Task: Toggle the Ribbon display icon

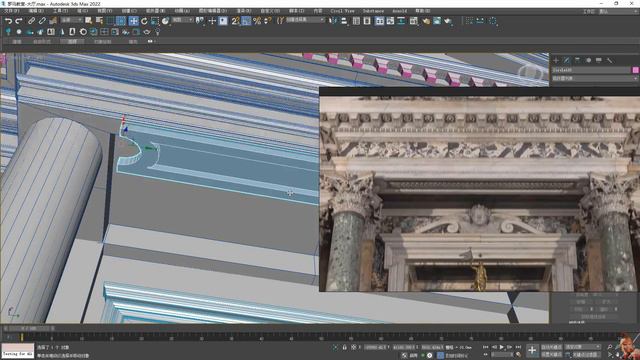Action: tap(380, 21)
